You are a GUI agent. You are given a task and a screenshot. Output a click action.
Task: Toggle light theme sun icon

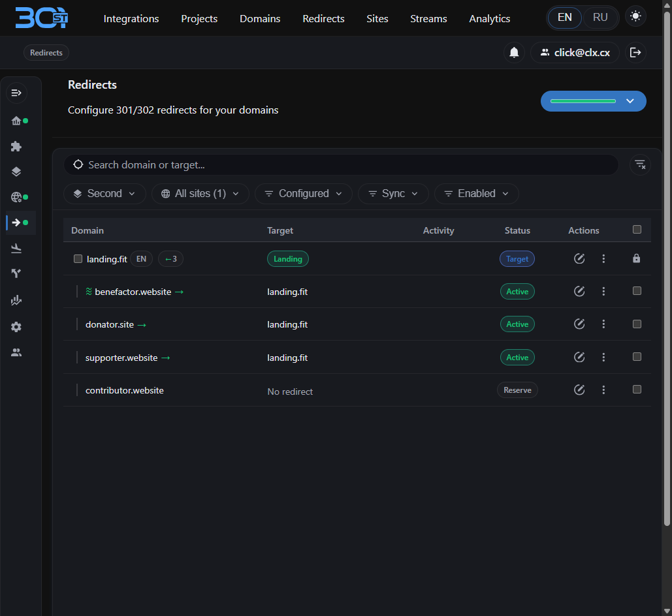pos(635,17)
